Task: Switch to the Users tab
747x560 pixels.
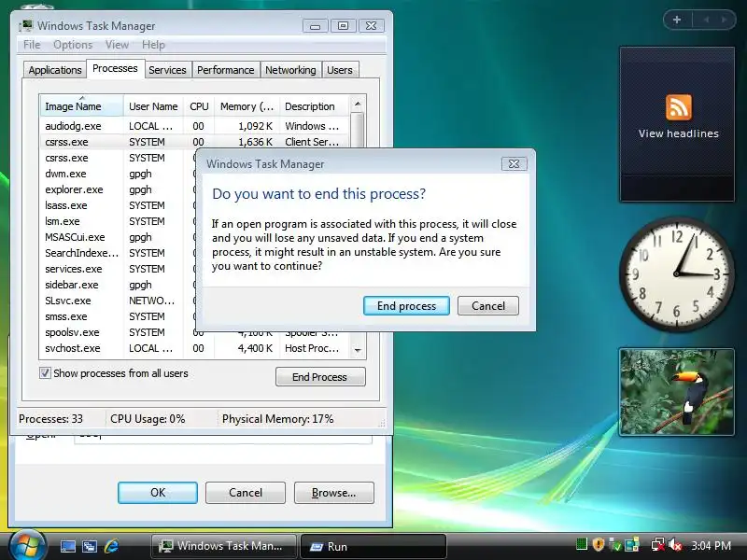Action: pyautogui.click(x=340, y=70)
